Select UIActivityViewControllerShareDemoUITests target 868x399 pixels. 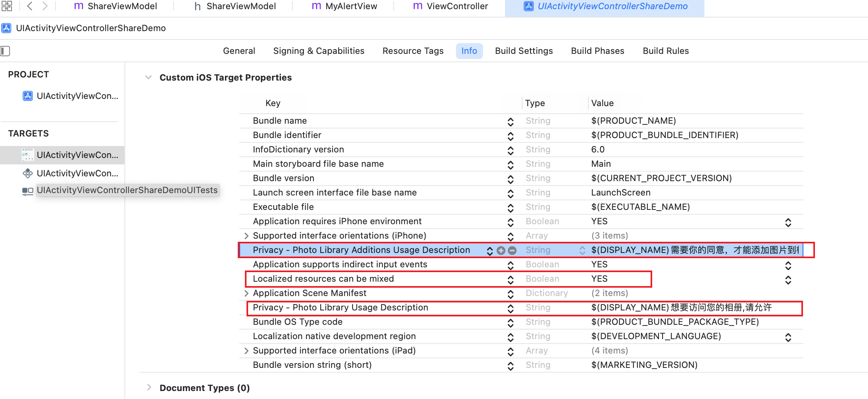click(x=127, y=190)
